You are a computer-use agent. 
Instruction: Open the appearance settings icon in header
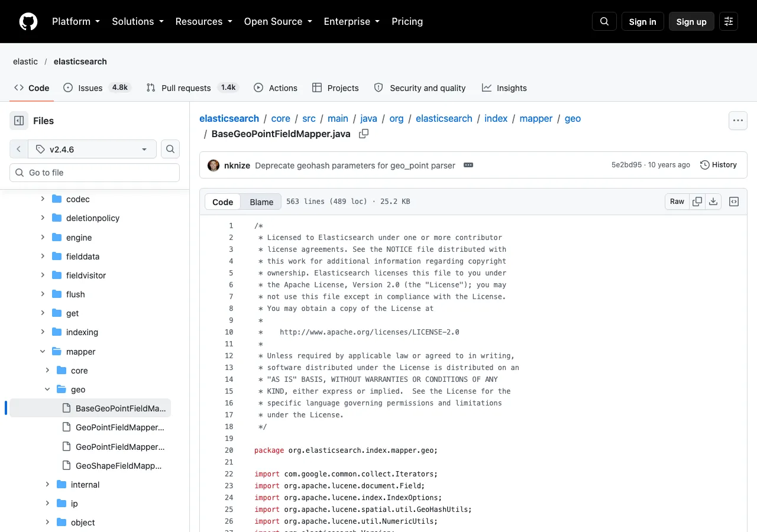(x=729, y=21)
